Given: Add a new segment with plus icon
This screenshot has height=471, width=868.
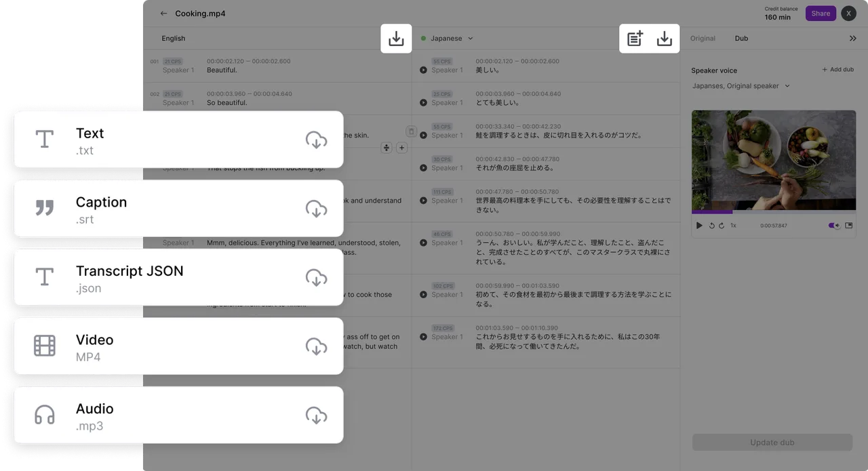Looking at the screenshot, I should pos(401,148).
